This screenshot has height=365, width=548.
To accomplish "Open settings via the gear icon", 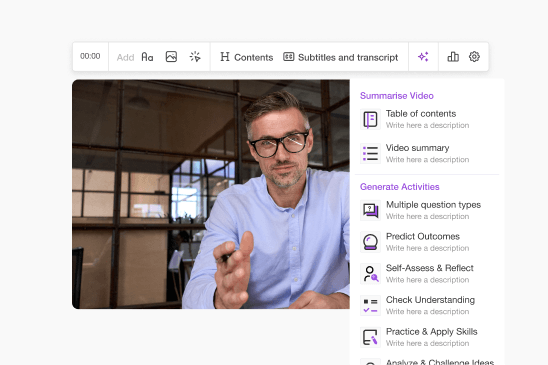I will point(474,57).
